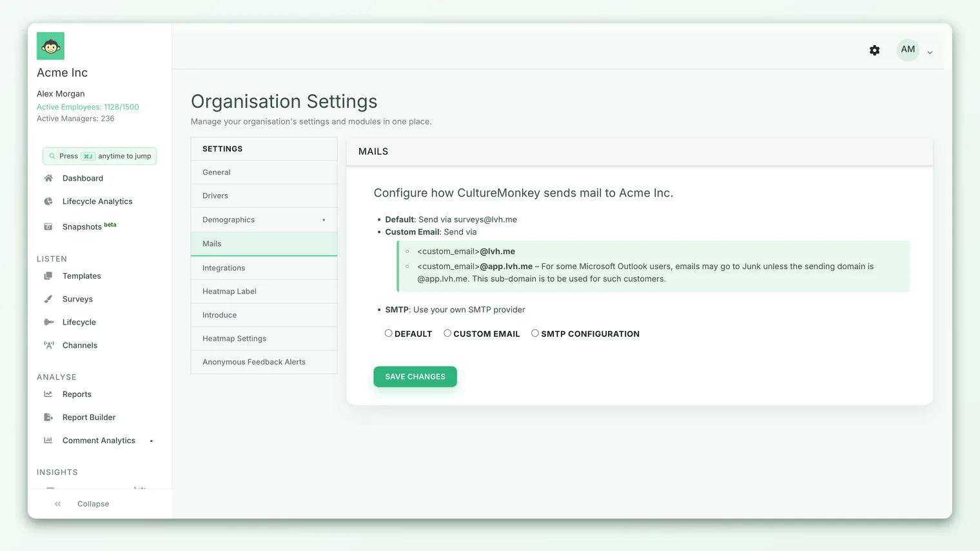Open settings via gear icon
980x551 pixels.
pos(874,50)
